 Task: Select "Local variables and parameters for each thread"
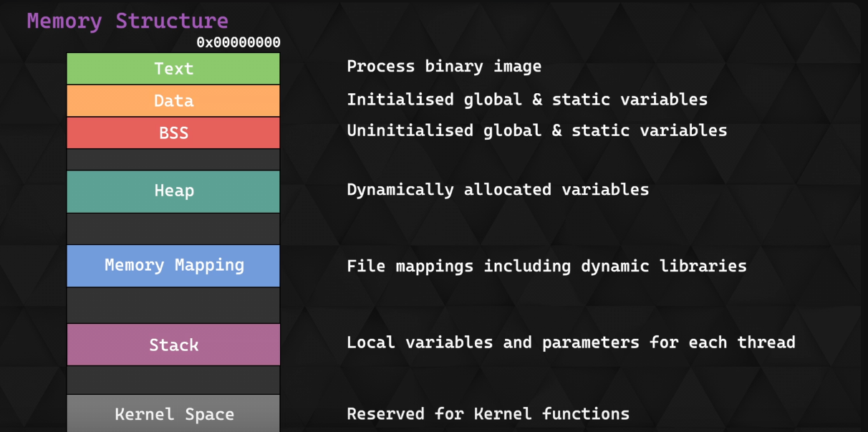[x=571, y=342]
